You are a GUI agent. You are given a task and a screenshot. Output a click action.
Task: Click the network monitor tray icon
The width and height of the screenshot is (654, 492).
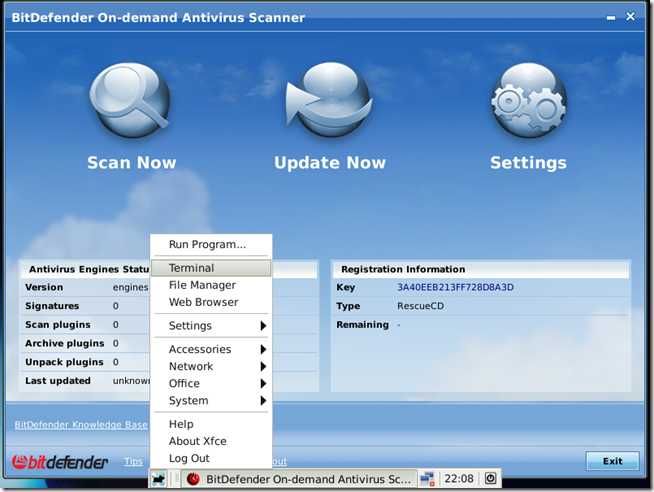428,479
